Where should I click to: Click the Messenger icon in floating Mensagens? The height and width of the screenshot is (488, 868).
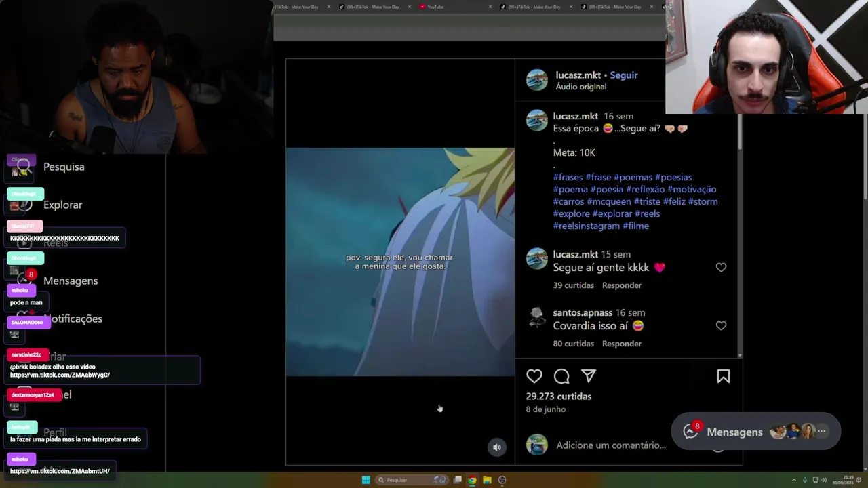690,431
